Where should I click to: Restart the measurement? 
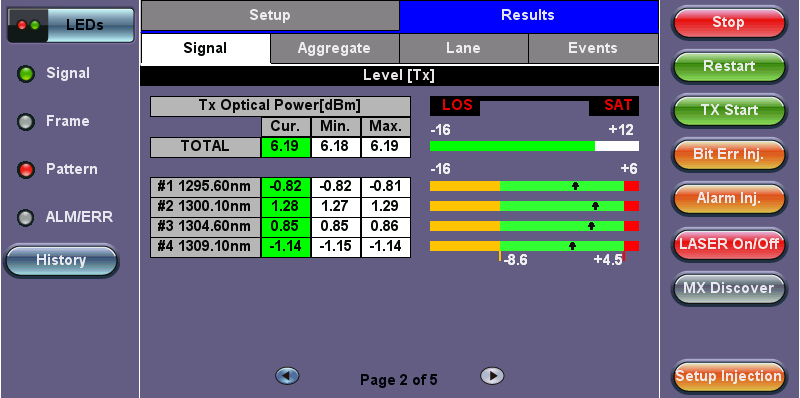[728, 66]
